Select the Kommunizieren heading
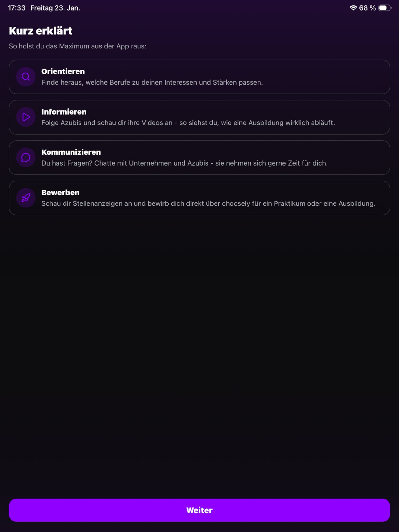This screenshot has height=532, width=399. click(x=71, y=152)
